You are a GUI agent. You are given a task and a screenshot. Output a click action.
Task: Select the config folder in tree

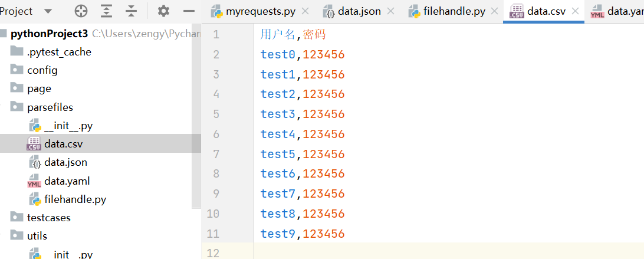click(x=42, y=70)
